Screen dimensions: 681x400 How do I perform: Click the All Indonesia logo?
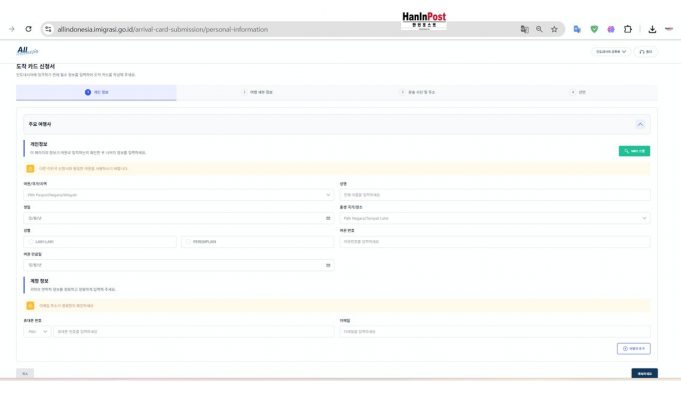point(27,50)
